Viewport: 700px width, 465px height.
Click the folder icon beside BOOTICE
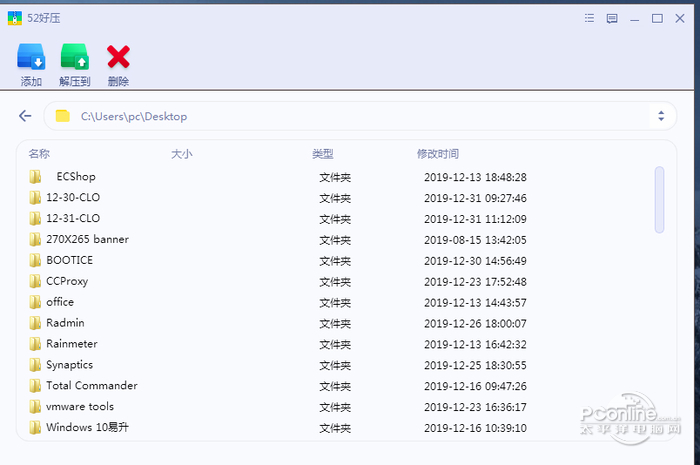[x=35, y=261]
